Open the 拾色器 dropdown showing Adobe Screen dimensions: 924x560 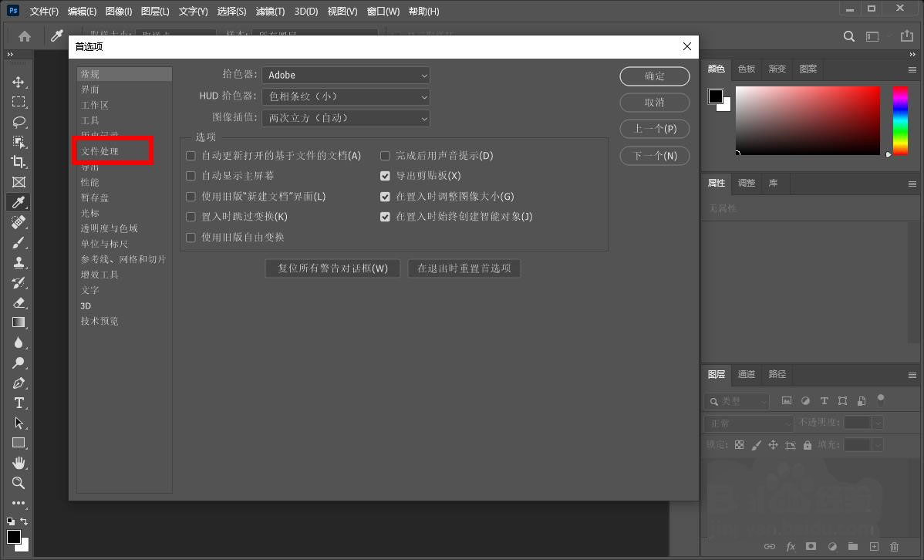[x=346, y=75]
